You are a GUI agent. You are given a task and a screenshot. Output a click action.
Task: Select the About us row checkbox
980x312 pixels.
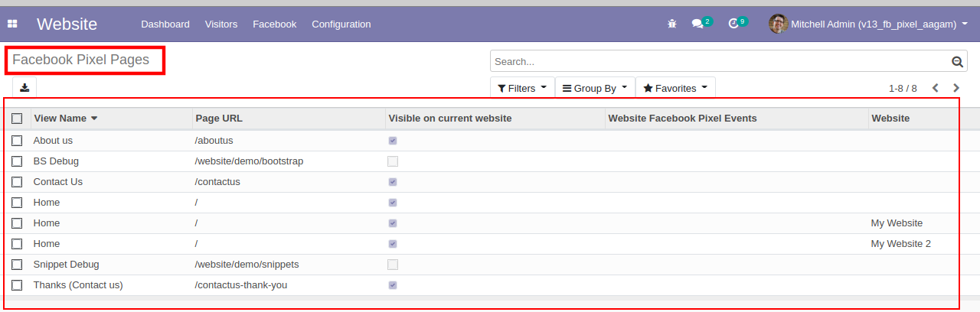pos(17,141)
